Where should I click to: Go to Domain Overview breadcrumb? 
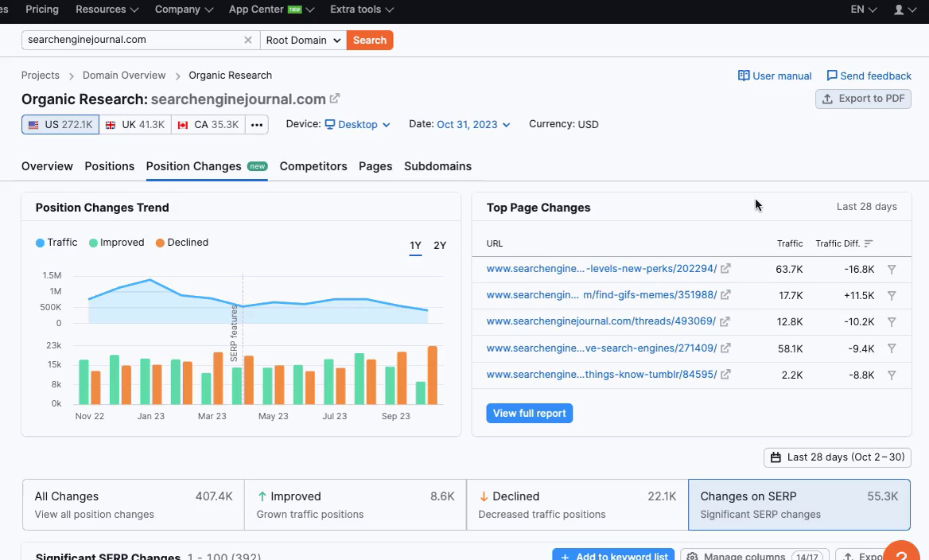click(124, 76)
